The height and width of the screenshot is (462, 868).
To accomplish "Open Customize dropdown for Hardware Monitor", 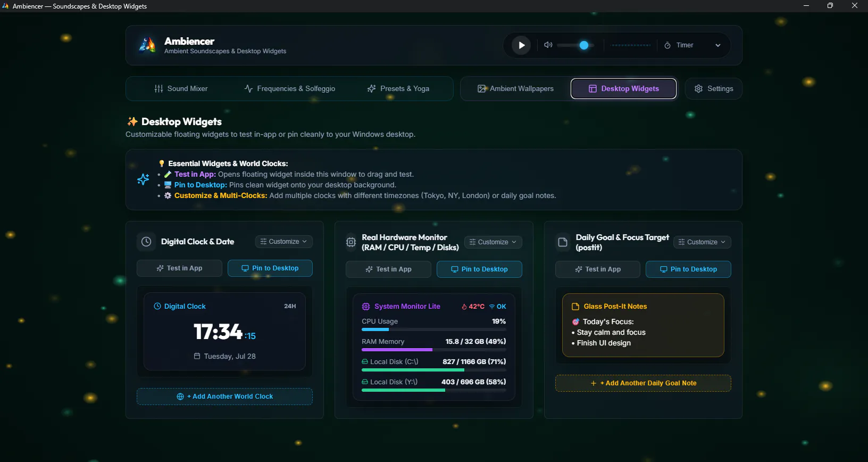I will pos(493,242).
